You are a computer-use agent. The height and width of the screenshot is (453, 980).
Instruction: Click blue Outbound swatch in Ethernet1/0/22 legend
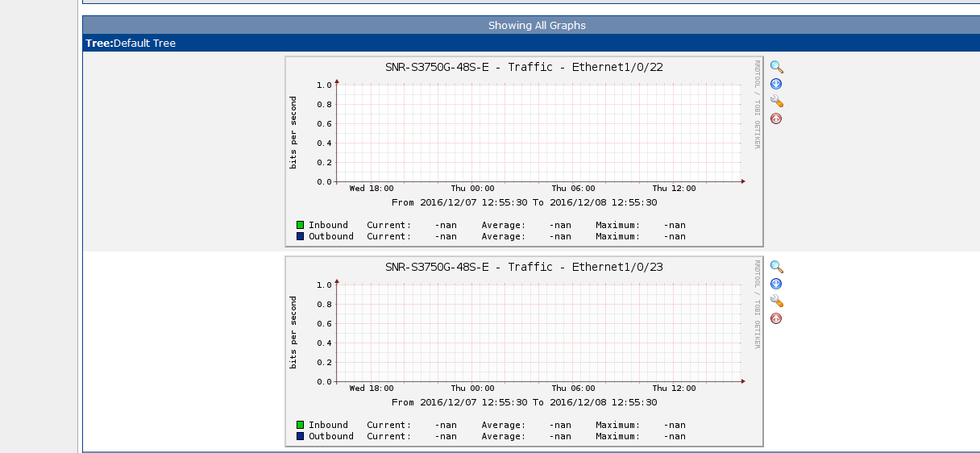pos(301,236)
